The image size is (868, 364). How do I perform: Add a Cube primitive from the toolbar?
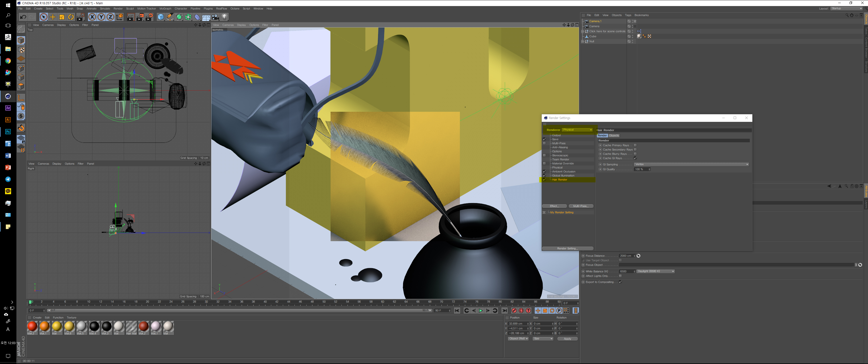161,17
